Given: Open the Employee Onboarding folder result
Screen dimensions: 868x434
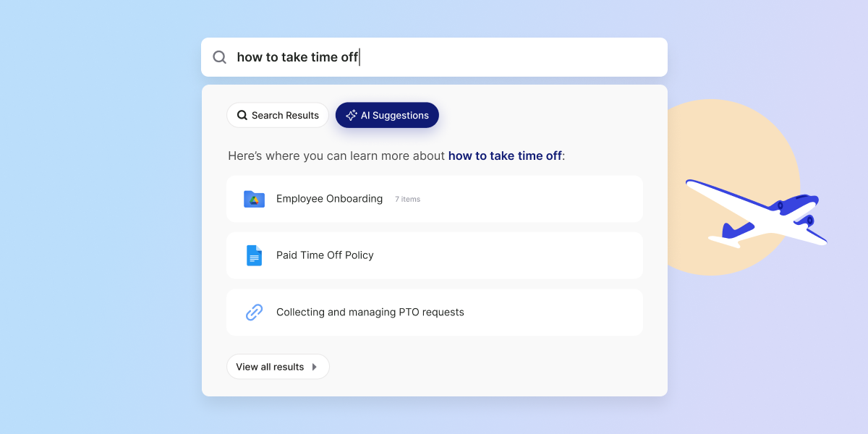Looking at the screenshot, I should 329,199.
